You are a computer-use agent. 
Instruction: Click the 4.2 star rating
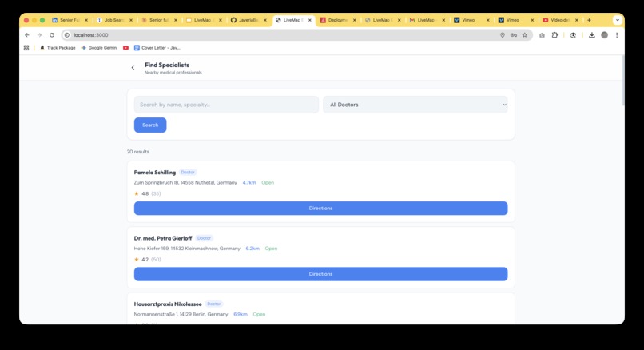click(x=145, y=260)
